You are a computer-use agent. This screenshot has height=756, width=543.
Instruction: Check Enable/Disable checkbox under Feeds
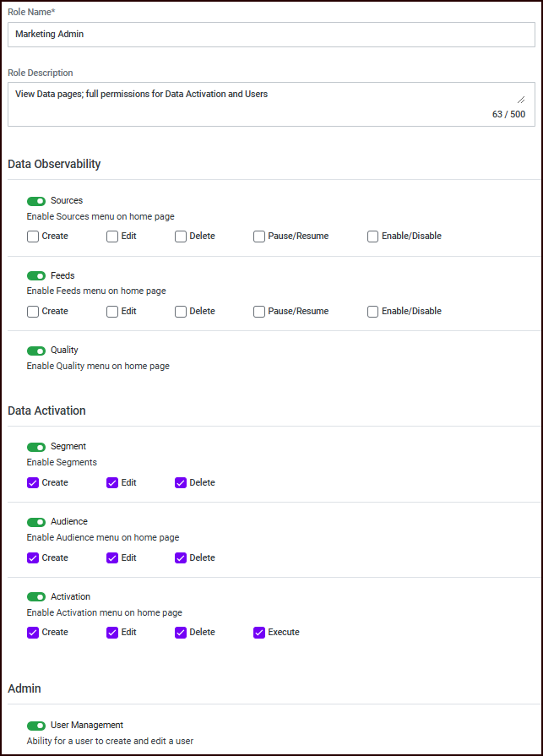point(373,312)
